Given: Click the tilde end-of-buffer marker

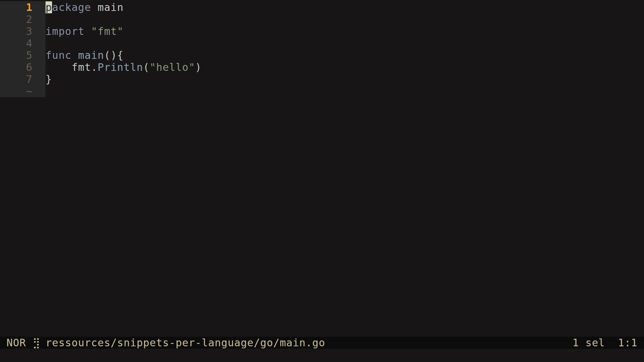Looking at the screenshot, I should coord(29,92).
